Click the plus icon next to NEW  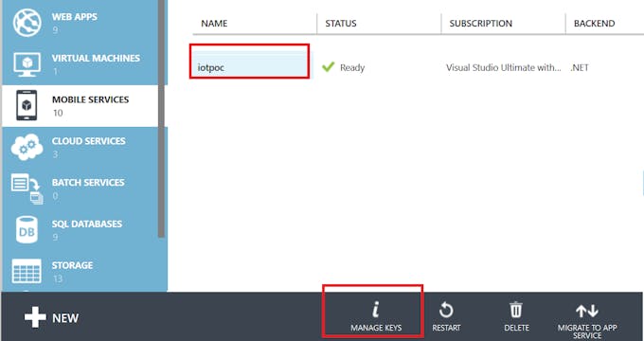coord(35,317)
